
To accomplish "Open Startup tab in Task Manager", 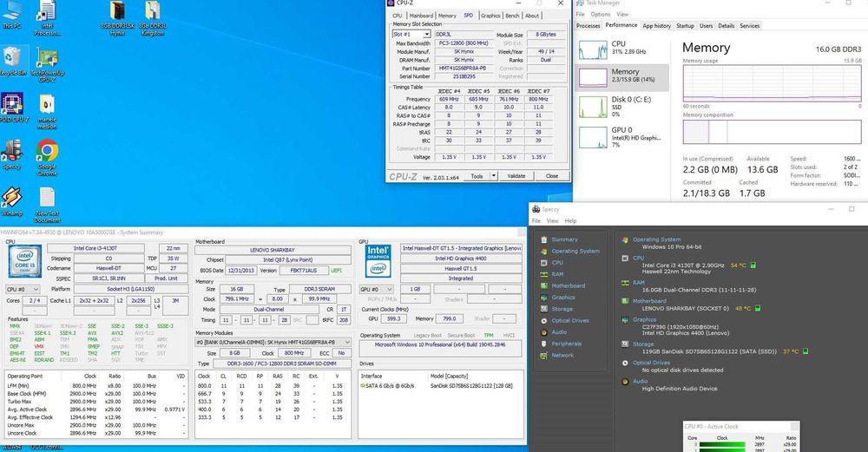I will click(x=685, y=26).
